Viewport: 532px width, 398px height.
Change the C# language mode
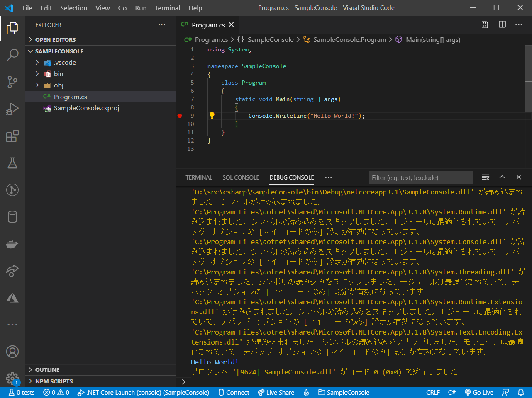pyautogui.click(x=452, y=392)
